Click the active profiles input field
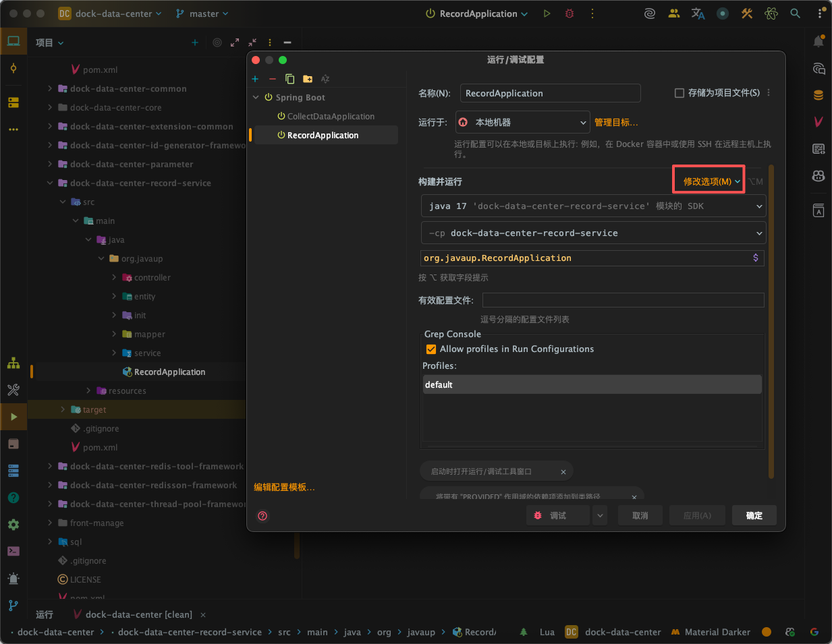 click(623, 300)
